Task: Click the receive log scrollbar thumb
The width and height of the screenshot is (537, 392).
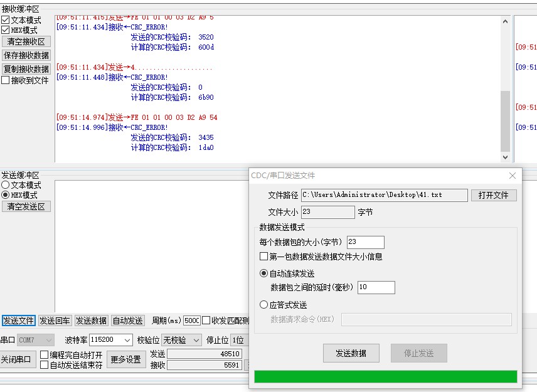Action: (505, 121)
